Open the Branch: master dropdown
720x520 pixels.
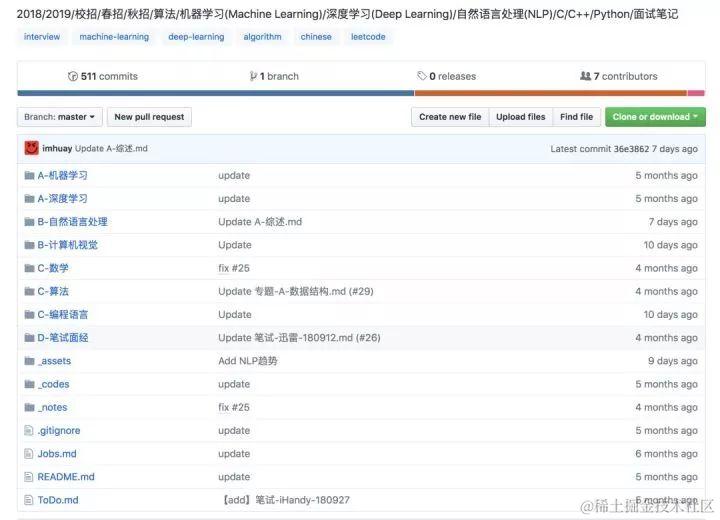(x=60, y=117)
